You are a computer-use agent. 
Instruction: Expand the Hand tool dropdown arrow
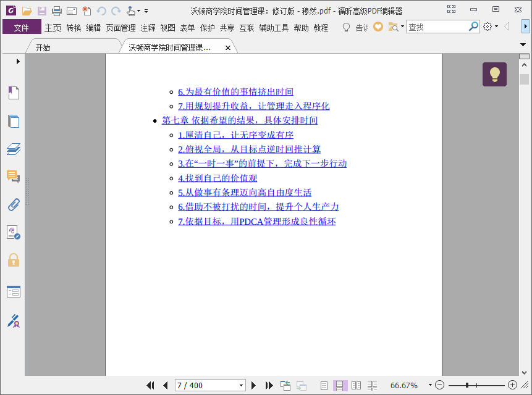pyautogui.click(x=138, y=11)
